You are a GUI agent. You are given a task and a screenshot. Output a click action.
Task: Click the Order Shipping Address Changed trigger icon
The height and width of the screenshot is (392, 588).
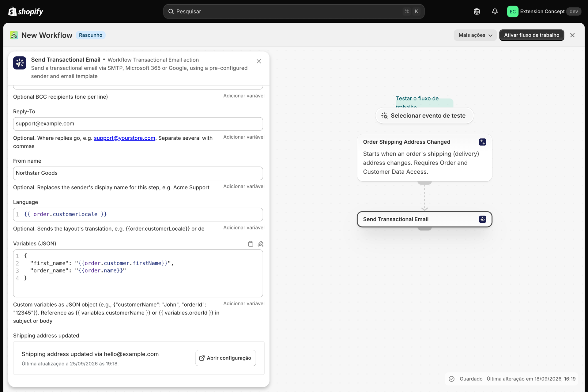tap(482, 142)
